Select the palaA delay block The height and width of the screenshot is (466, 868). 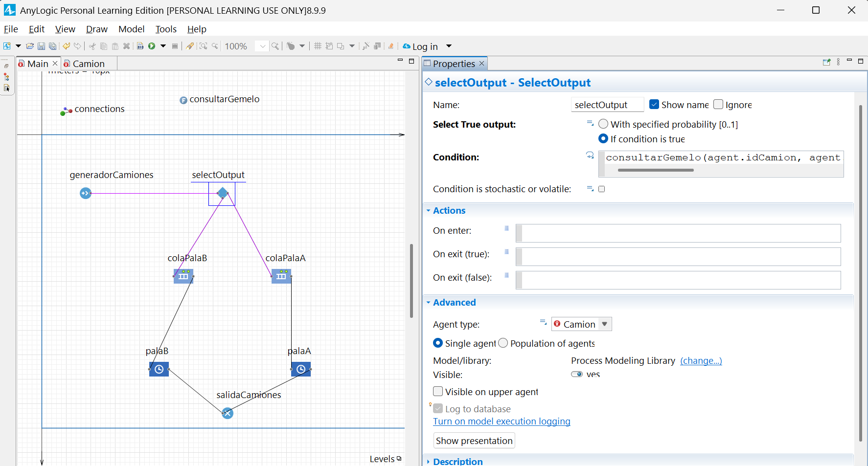[x=301, y=369]
